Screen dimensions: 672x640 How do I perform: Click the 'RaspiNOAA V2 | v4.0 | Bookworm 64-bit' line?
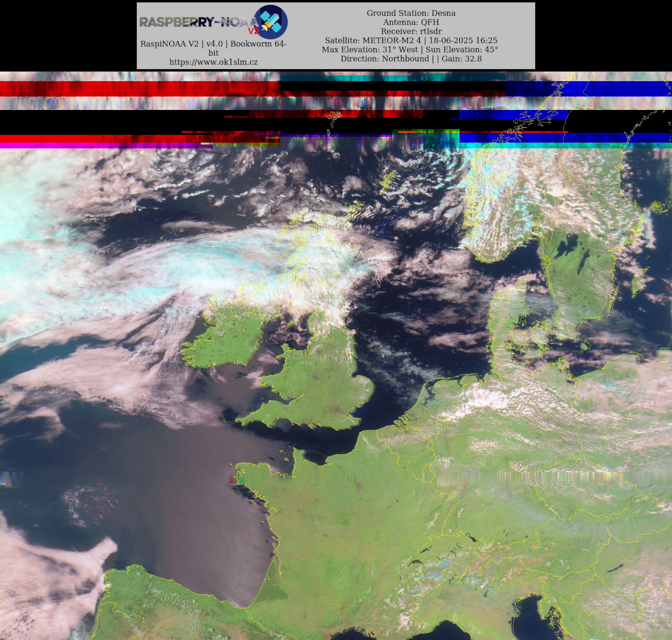(x=214, y=48)
